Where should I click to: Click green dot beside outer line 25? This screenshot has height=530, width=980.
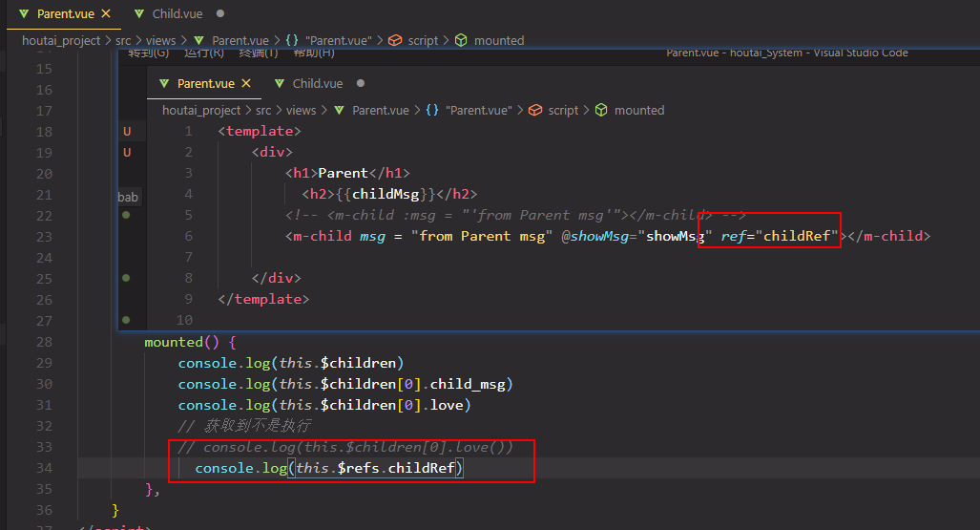click(126, 278)
